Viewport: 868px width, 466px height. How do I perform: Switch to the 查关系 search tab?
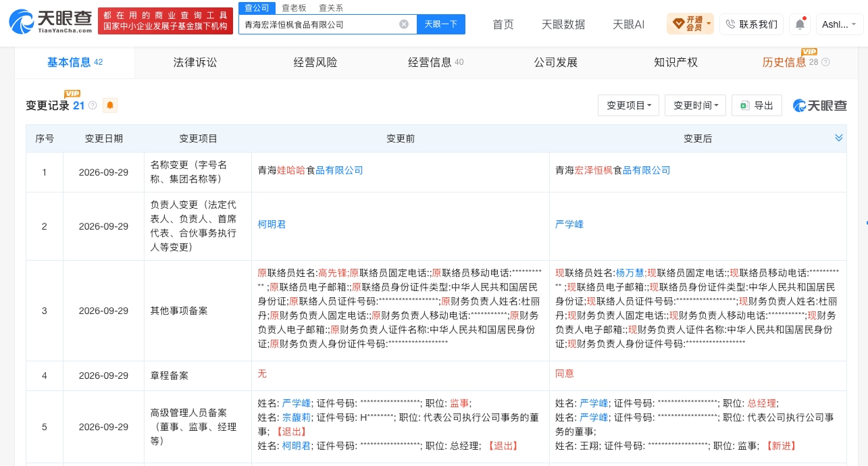click(331, 7)
